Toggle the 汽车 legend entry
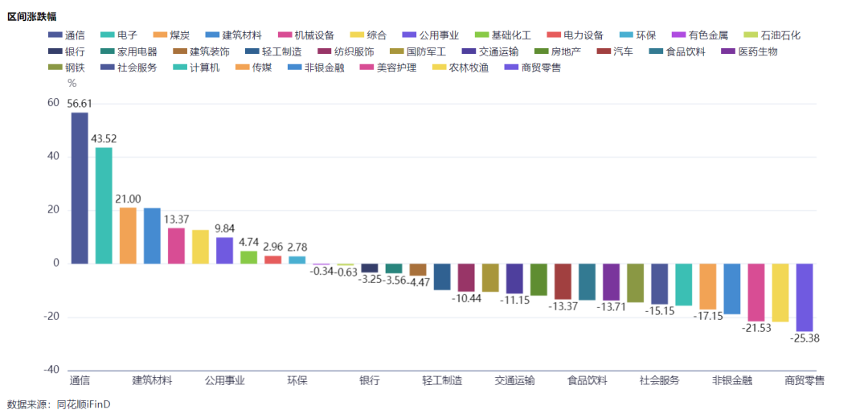Image resolution: width=868 pixels, height=414 pixels. point(615,52)
